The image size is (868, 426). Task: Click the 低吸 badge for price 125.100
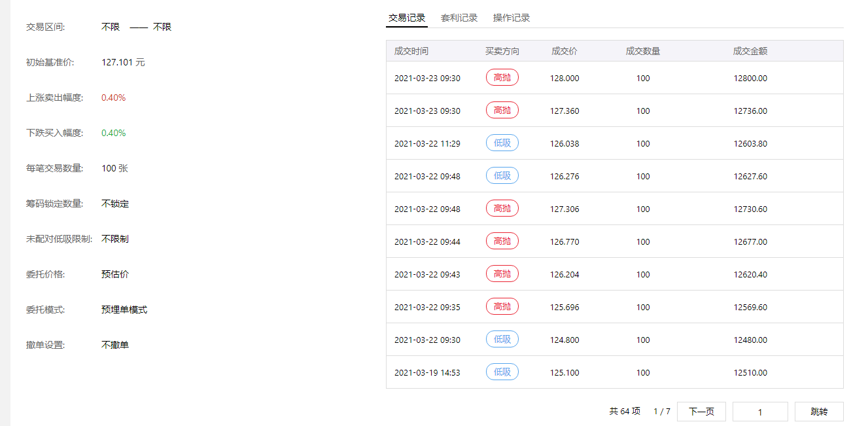tap(502, 372)
